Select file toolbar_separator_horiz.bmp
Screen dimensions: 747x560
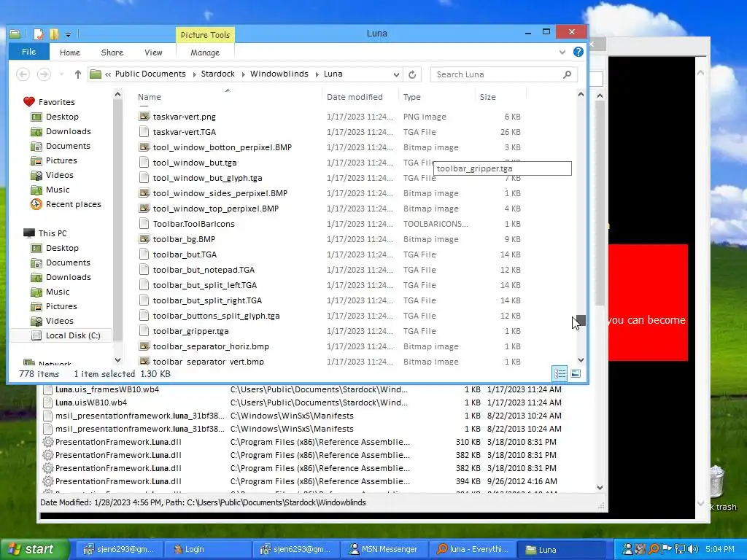click(x=211, y=346)
